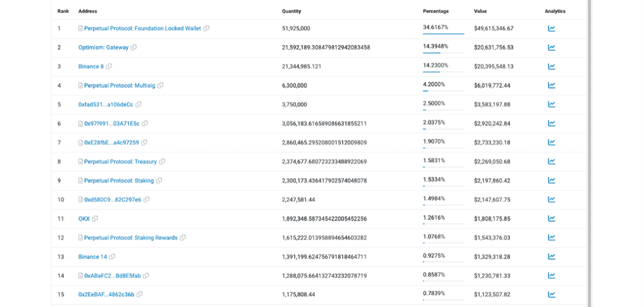The height and width of the screenshot is (307, 644).
Task: Select the quantity 2,247,581.44
Action: click(298, 199)
